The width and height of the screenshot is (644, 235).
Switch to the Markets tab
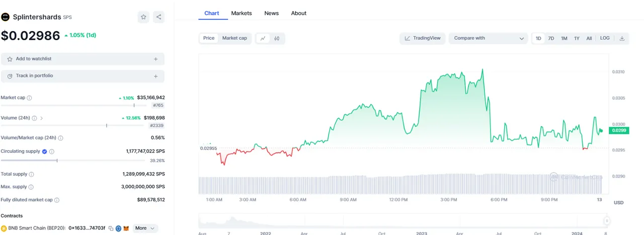coord(242,13)
